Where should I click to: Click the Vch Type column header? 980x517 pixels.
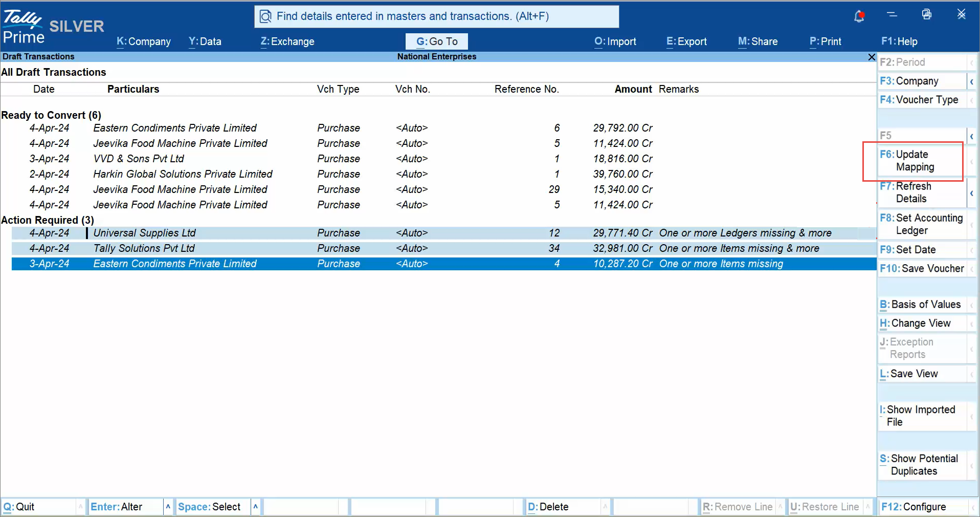338,89
